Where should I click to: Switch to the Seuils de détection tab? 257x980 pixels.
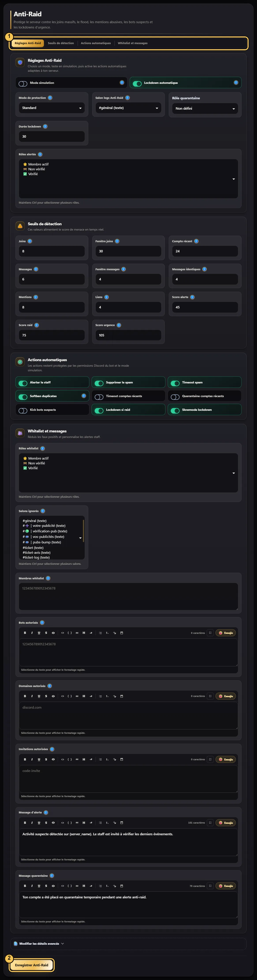(61, 43)
